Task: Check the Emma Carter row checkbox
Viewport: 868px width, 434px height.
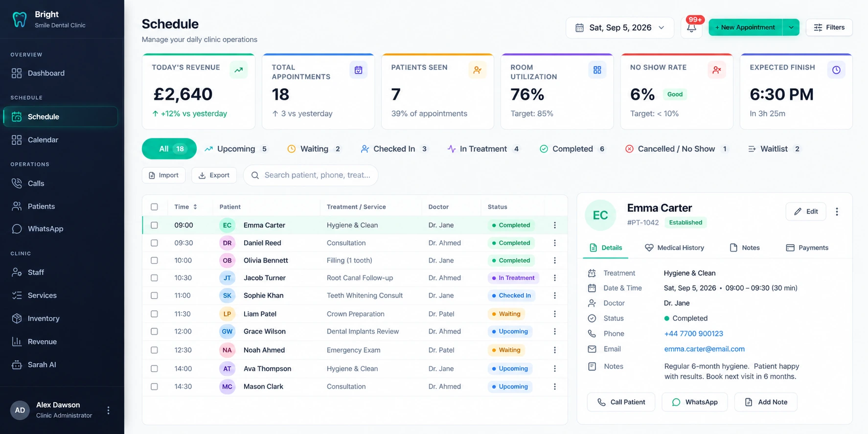Action: coord(154,225)
